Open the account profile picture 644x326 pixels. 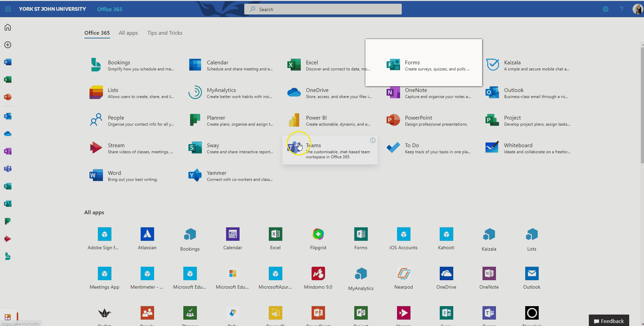(x=637, y=9)
